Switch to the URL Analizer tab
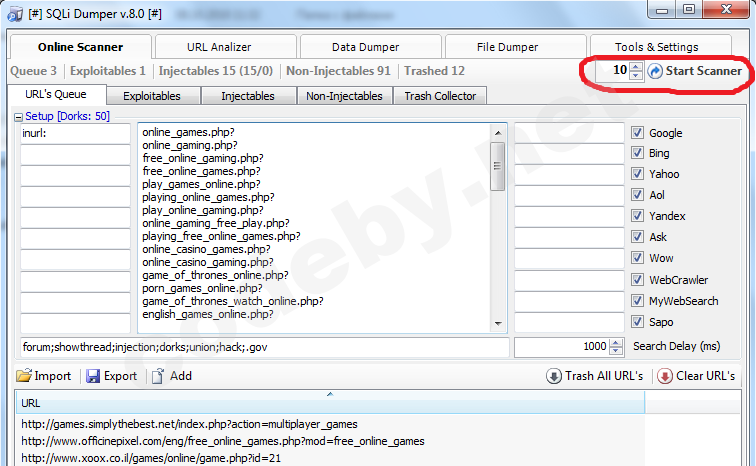The image size is (756, 466). point(226,47)
